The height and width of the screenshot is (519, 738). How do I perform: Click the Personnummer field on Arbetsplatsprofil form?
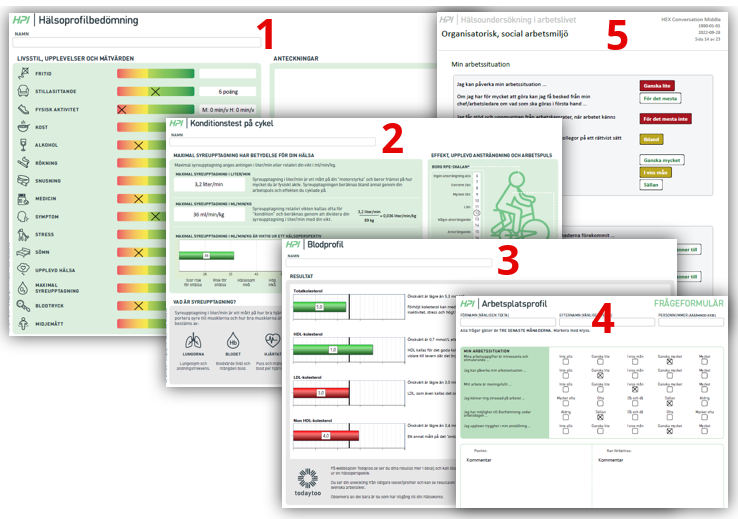(691, 322)
